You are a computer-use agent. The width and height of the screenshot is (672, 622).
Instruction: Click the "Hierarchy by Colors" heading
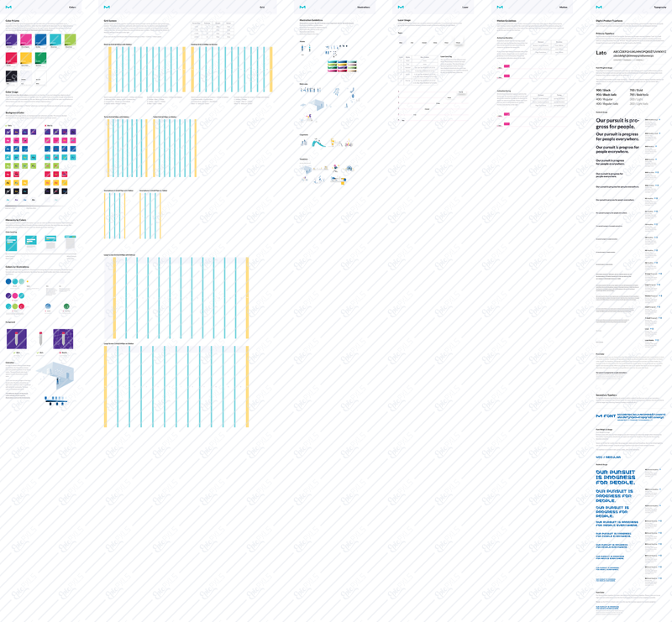point(16,220)
